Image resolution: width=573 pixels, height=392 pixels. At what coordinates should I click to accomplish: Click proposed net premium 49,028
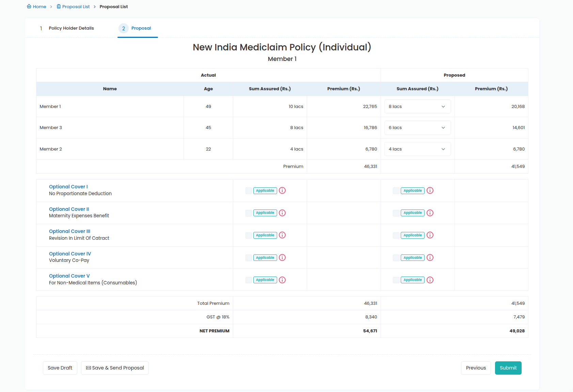[x=517, y=331]
